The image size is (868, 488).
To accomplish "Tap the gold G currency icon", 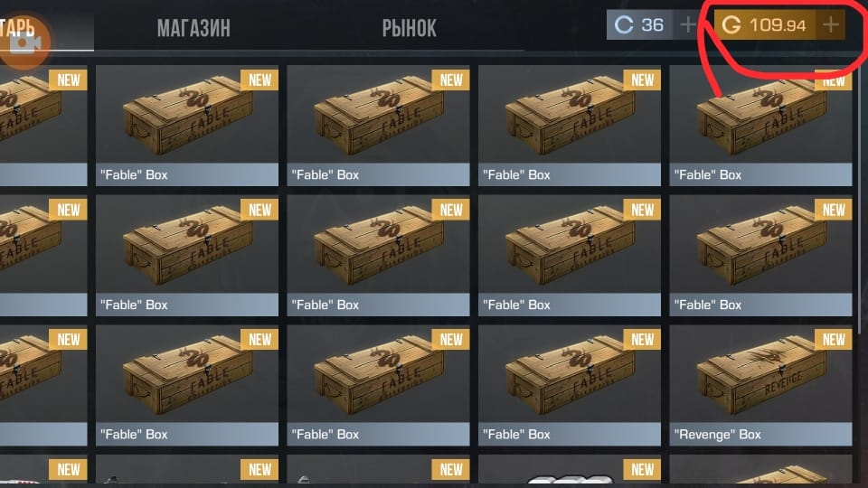I will [x=731, y=25].
